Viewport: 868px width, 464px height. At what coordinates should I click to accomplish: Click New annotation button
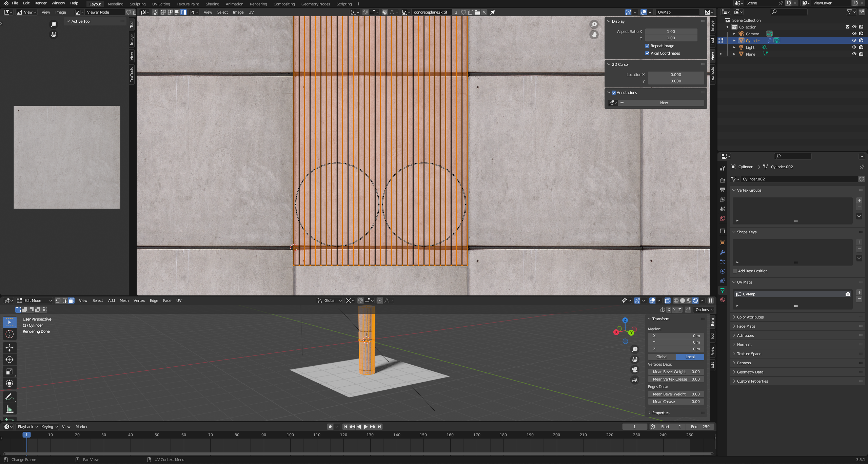(664, 103)
